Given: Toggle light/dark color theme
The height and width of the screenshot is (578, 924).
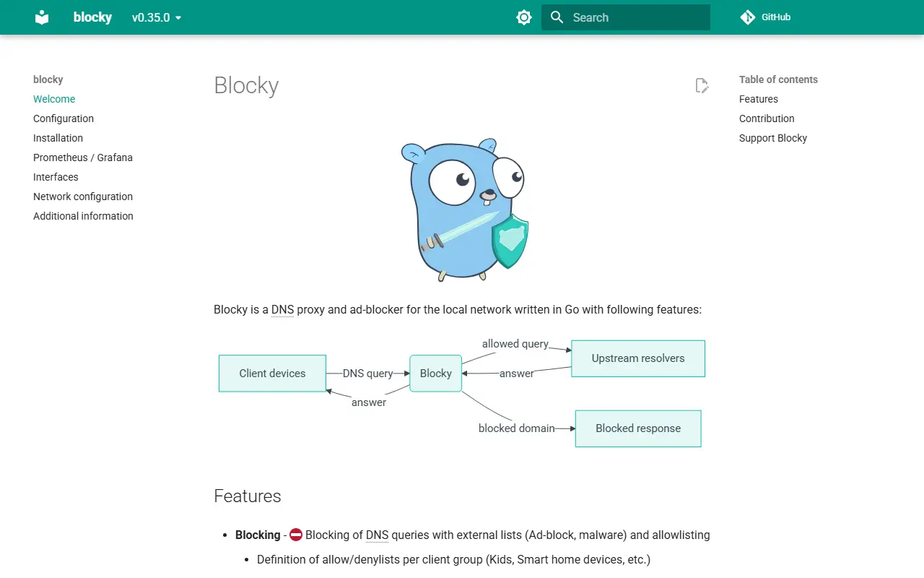Looking at the screenshot, I should tap(524, 17).
